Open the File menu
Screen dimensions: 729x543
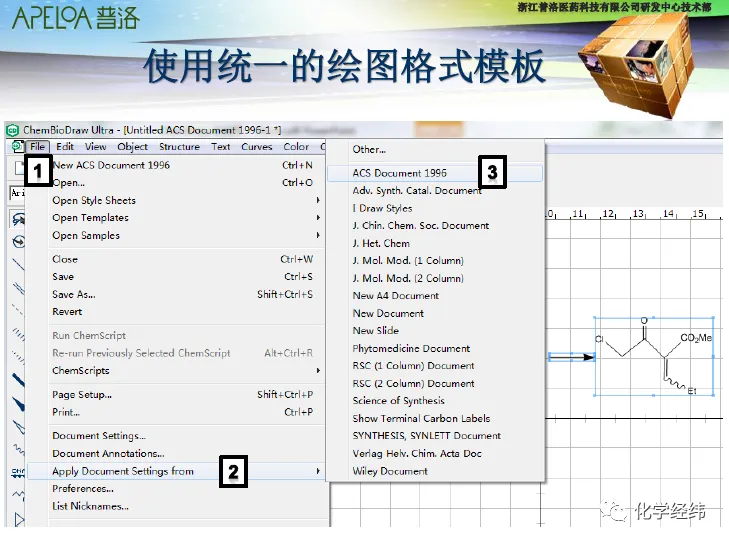[x=37, y=147]
